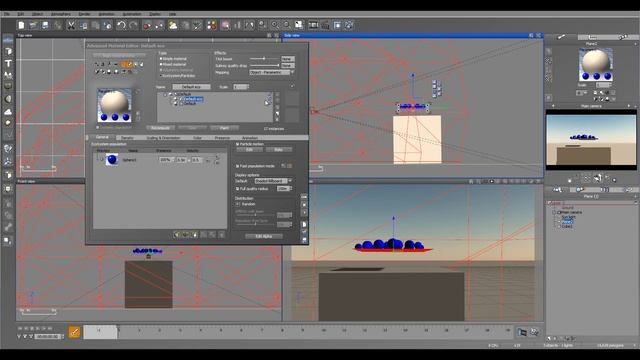Open the Atmosphere menu

pos(60,14)
